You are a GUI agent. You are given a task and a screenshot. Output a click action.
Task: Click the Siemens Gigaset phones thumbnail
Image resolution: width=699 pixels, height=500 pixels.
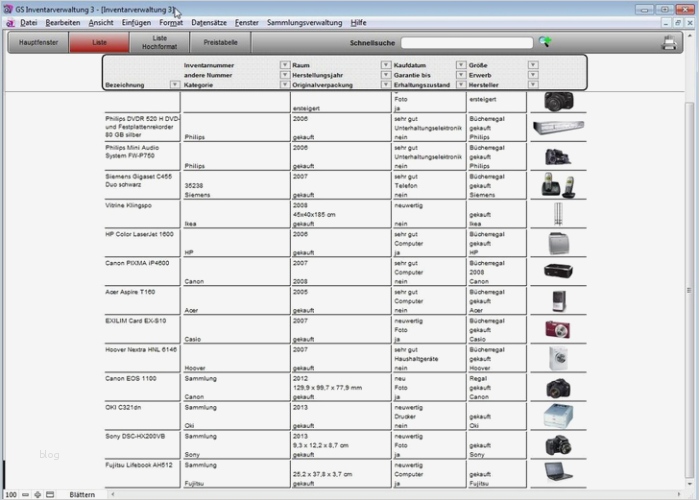click(558, 185)
